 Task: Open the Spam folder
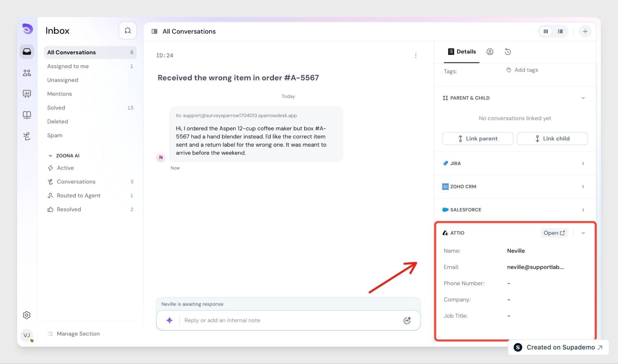pos(90,136)
